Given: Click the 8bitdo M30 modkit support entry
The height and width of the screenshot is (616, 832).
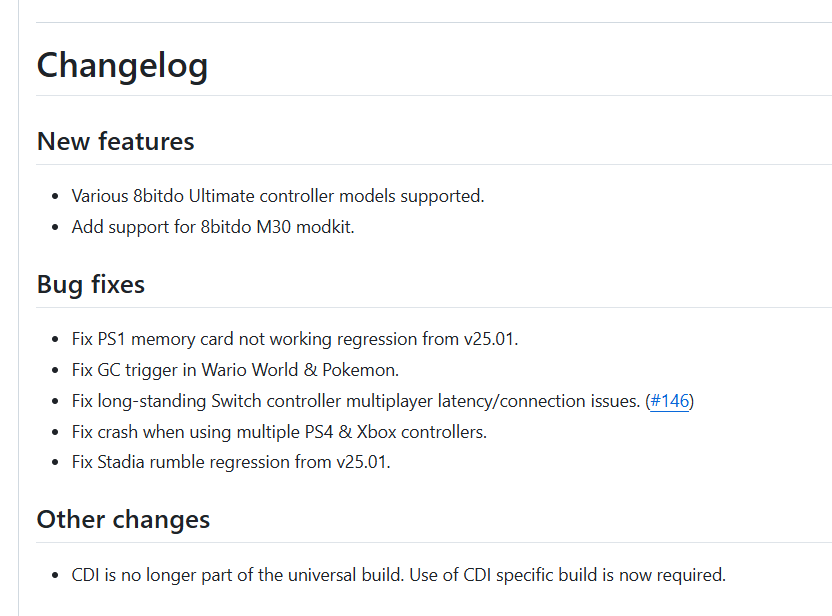Looking at the screenshot, I should (x=213, y=227).
